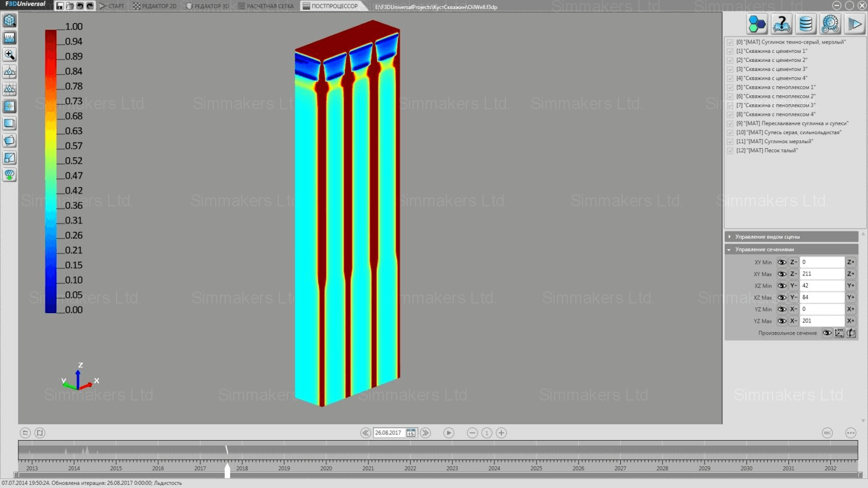
Task: Click the redo arrow icon
Action: pos(90,6)
